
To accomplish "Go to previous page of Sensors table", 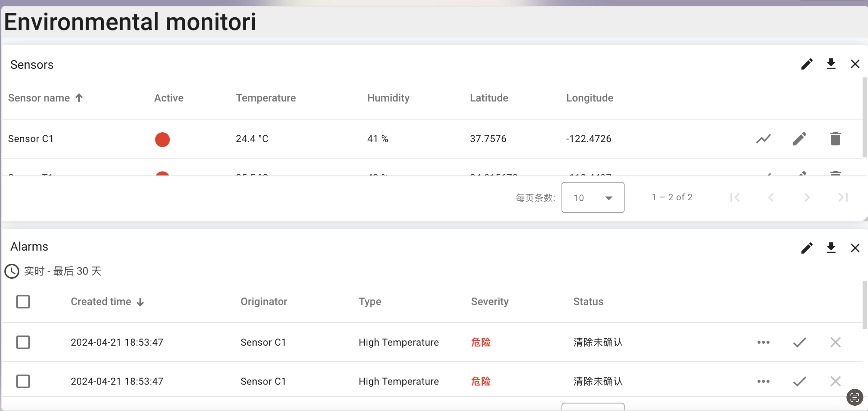I will [x=771, y=197].
